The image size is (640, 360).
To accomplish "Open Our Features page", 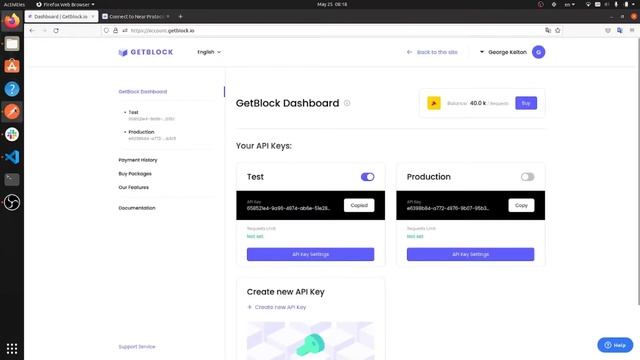I will coord(133,187).
